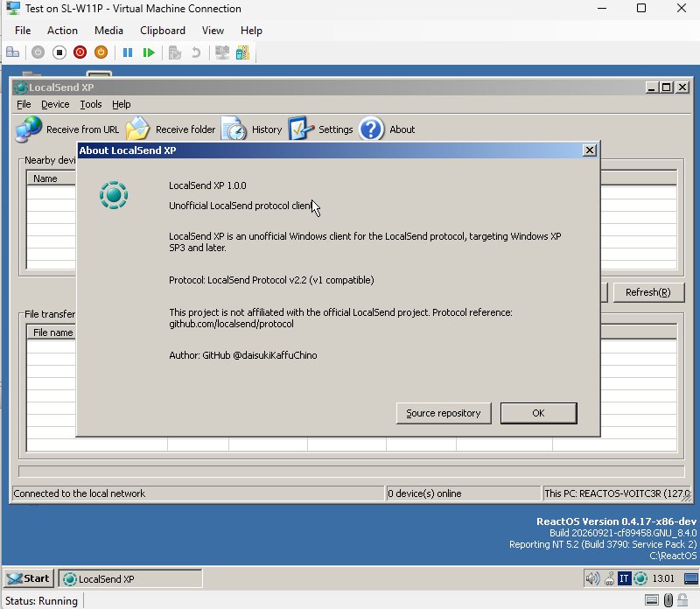Screen dimensions: 700x609
Task: Click the VM Start (power on) icon
Action: [38, 52]
